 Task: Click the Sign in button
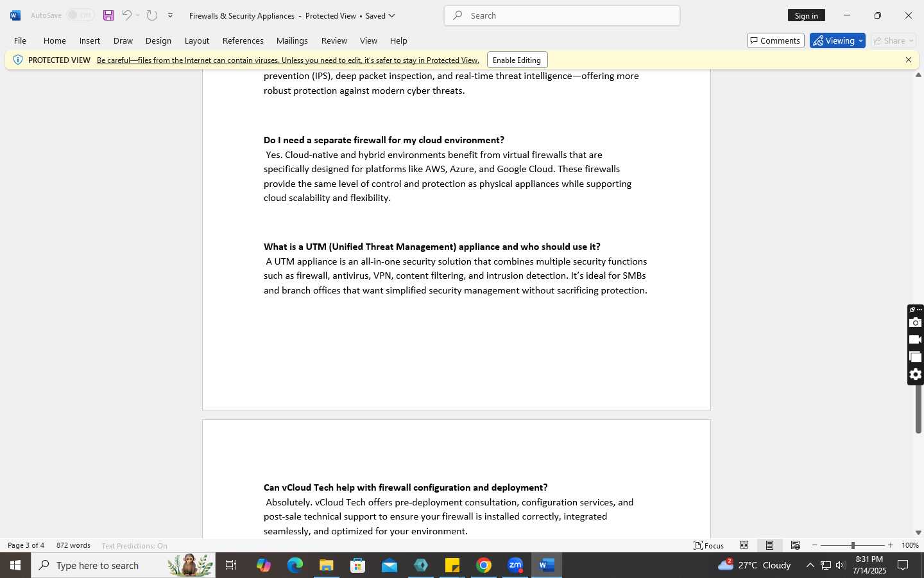806,15
